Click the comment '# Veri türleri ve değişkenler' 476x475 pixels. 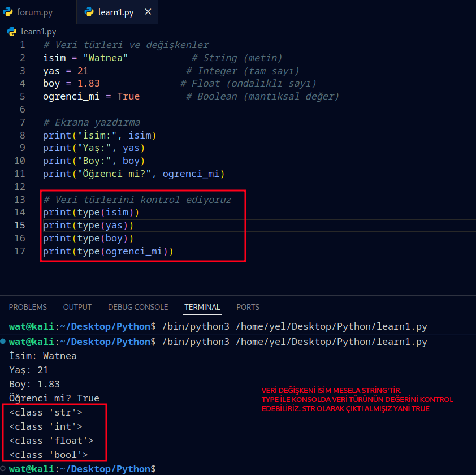coord(126,45)
